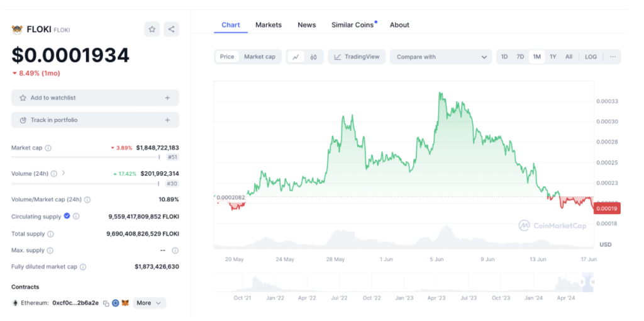The height and width of the screenshot is (321, 644).
Task: Click plus icon on Add to watchlist
Action: 167,98
